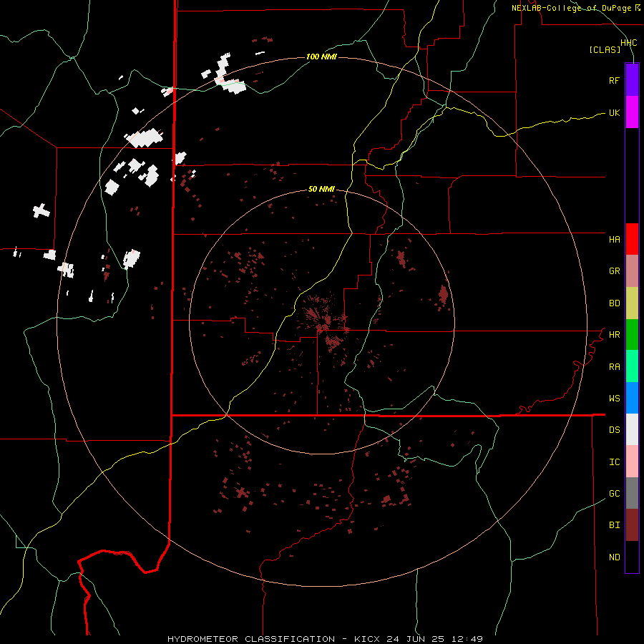The width and height of the screenshot is (644, 644).
Task: Click the HYDROMETEOR CLASSIFICATION title text
Action: pos(251,639)
